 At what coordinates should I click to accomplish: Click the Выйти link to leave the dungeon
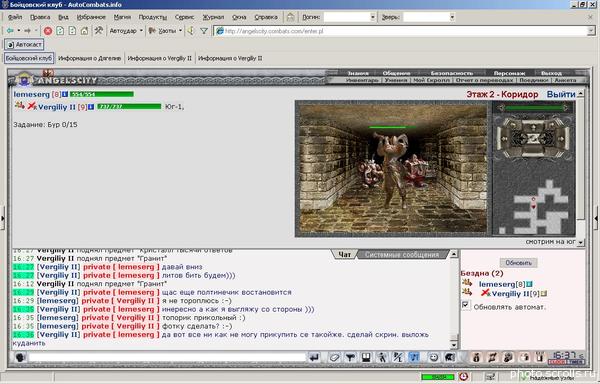coord(561,94)
